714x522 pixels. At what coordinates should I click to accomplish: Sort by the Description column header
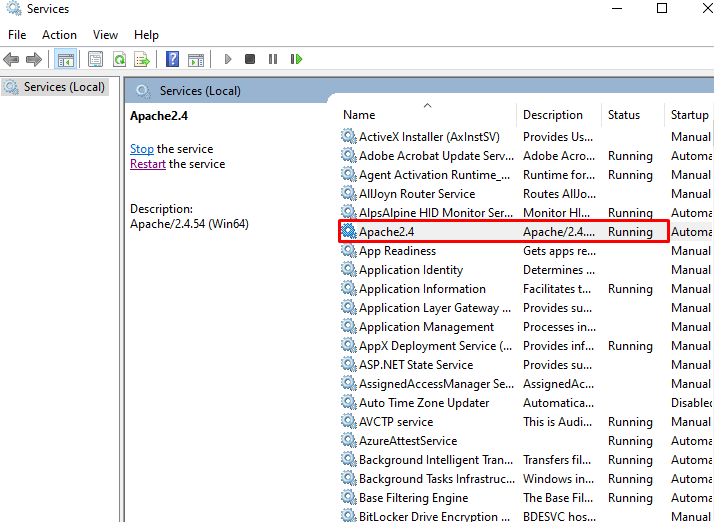[553, 115]
